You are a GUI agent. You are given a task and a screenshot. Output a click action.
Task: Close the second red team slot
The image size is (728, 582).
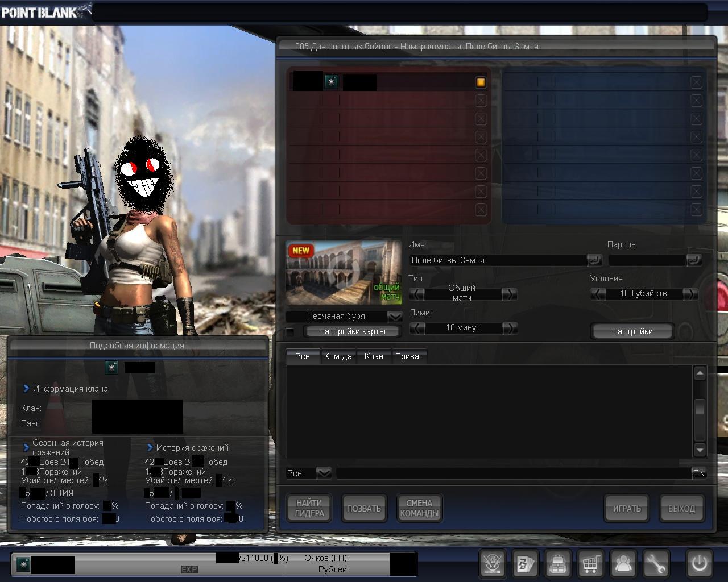tap(481, 101)
